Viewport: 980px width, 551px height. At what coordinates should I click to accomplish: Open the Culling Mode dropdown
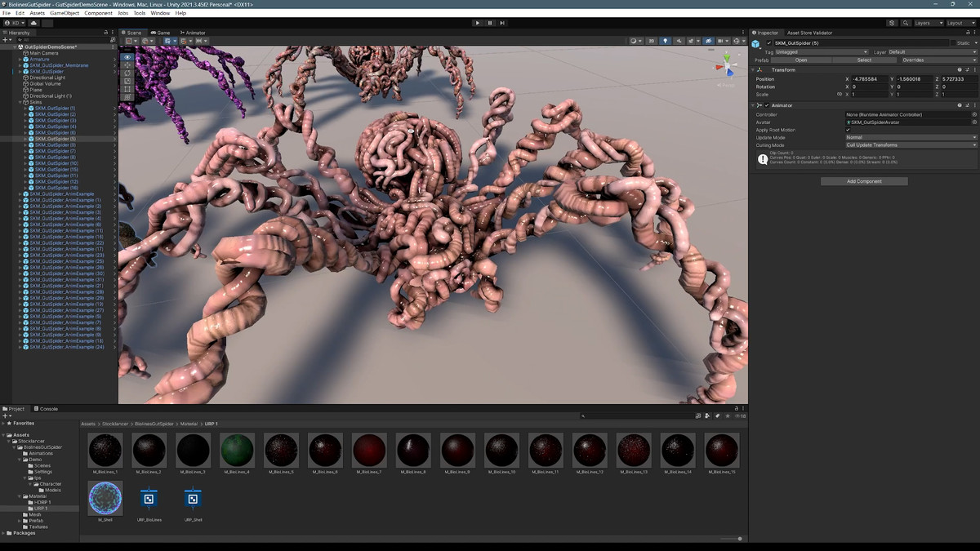click(x=911, y=145)
